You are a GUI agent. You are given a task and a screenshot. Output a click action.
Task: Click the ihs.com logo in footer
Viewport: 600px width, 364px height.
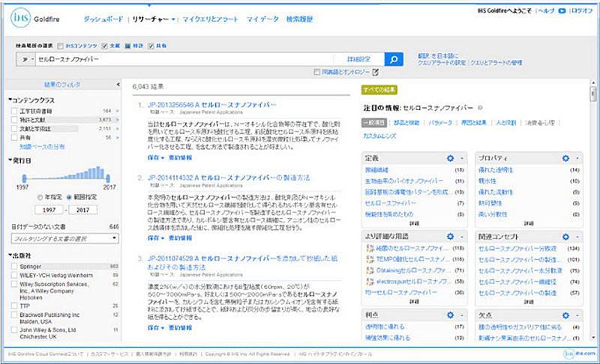[579, 354]
